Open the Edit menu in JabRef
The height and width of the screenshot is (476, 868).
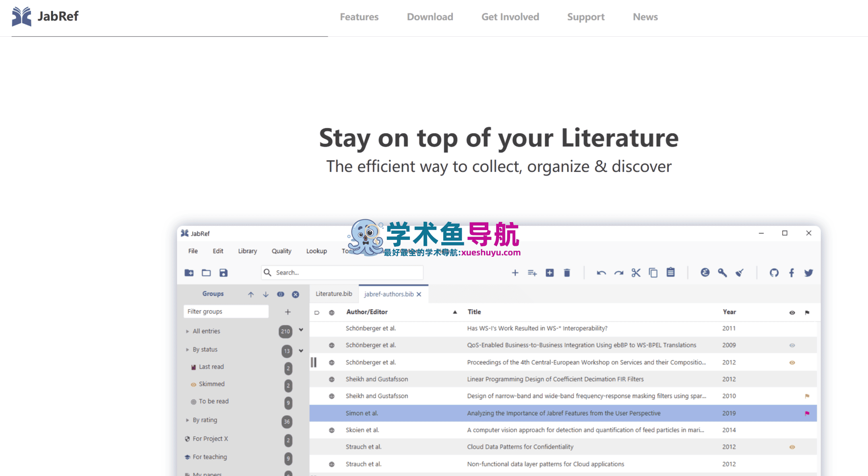tap(218, 251)
